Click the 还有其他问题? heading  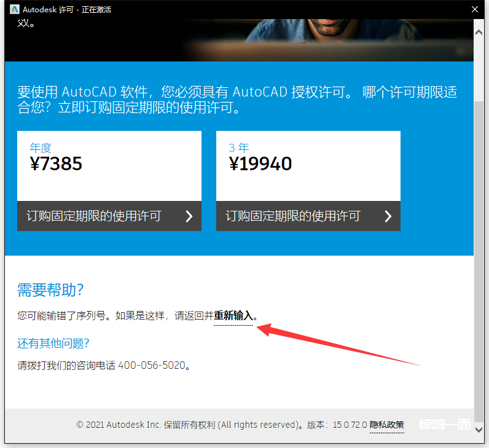pyautogui.click(x=53, y=343)
